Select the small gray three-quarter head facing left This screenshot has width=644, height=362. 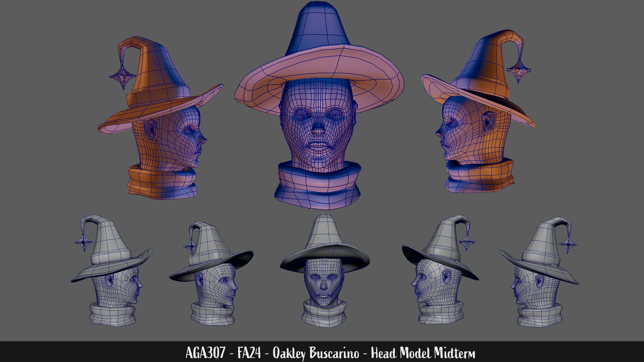point(440,270)
